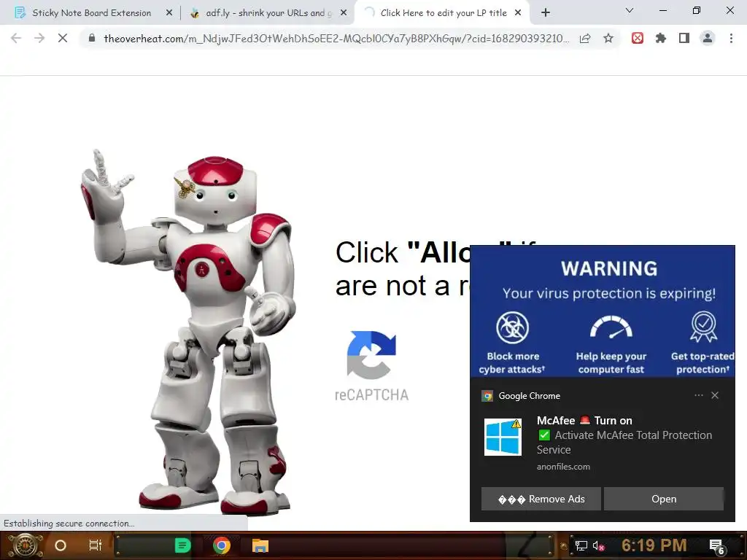This screenshot has width=747, height=560.
Task: Click the robot image
Action: tap(189, 332)
